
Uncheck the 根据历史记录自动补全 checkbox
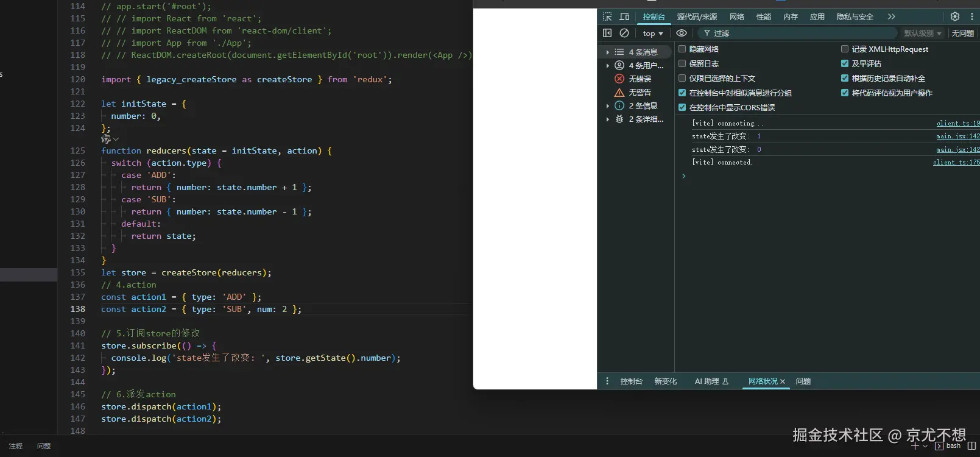tap(845, 78)
